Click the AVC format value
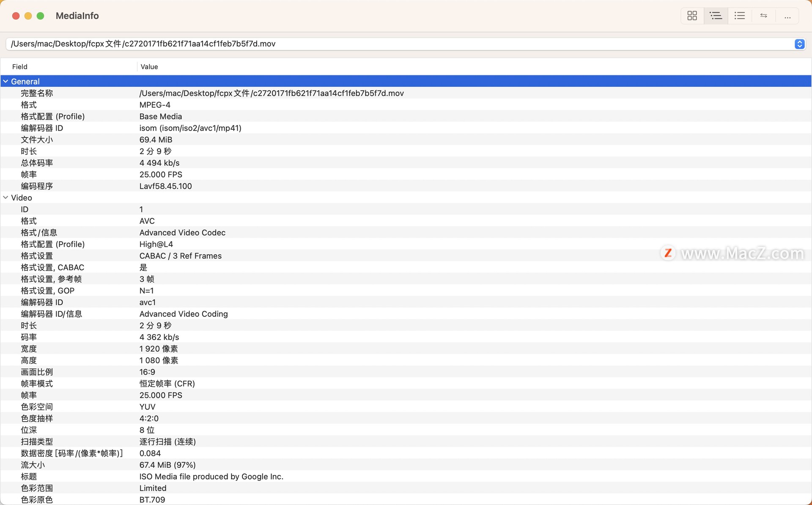 point(147,221)
